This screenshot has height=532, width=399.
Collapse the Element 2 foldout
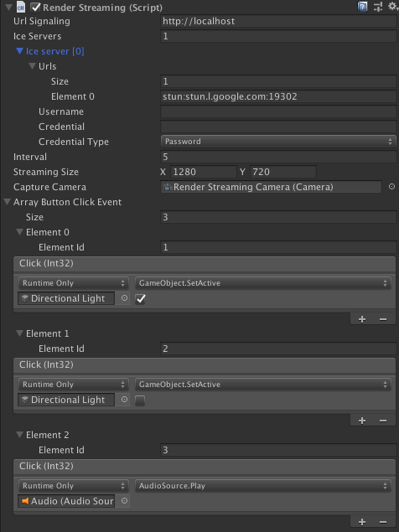19,435
